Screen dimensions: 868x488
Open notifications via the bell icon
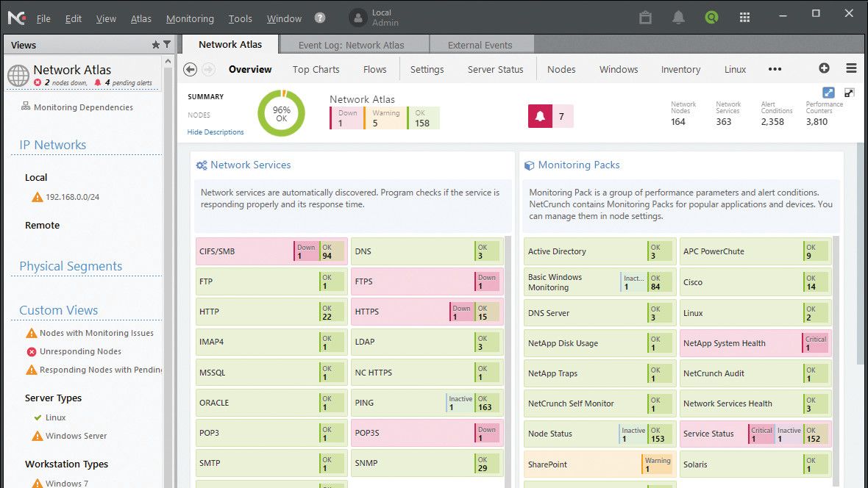point(678,16)
